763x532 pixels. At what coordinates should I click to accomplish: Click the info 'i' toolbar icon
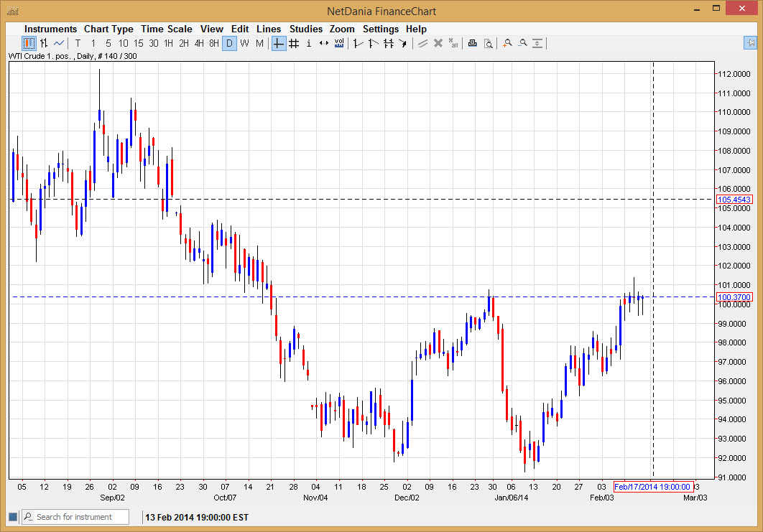pos(309,43)
